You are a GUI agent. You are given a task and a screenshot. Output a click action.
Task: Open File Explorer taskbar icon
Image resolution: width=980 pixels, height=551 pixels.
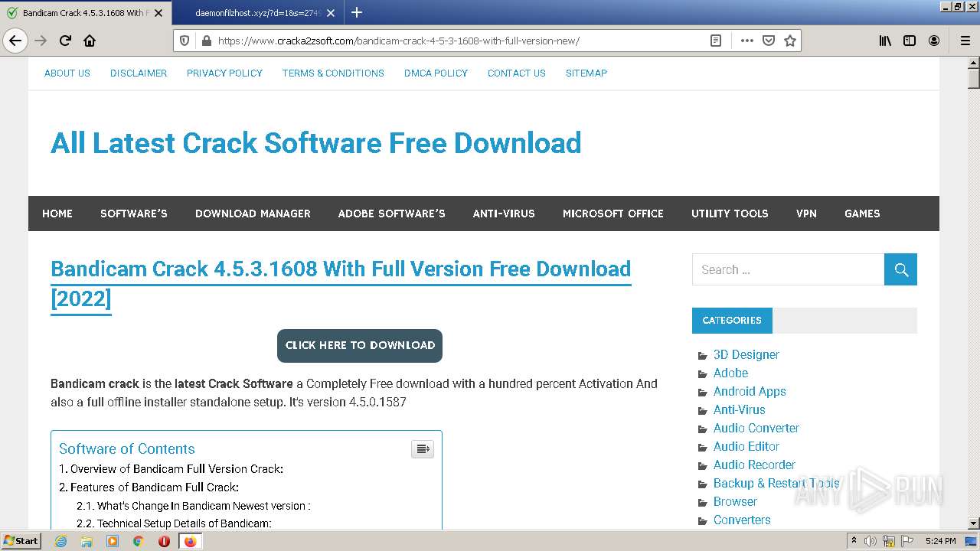click(x=87, y=541)
